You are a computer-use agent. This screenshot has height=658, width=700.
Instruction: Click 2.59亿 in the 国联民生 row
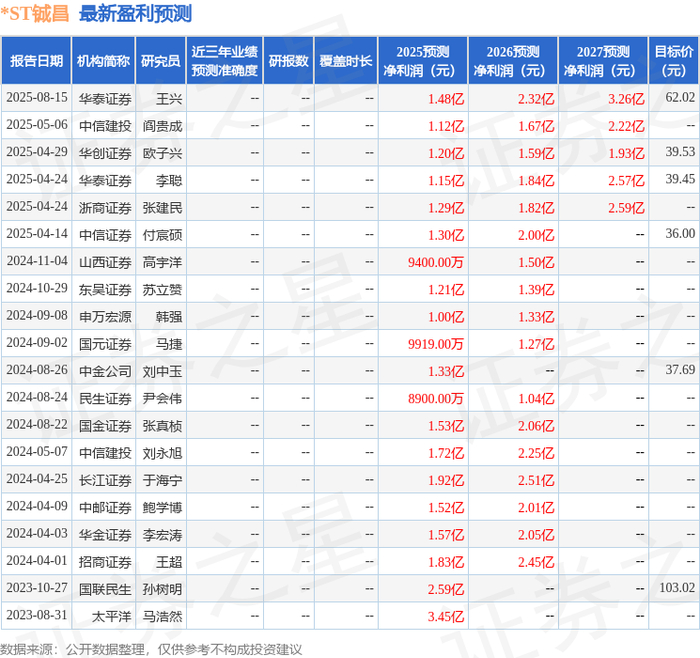click(446, 589)
